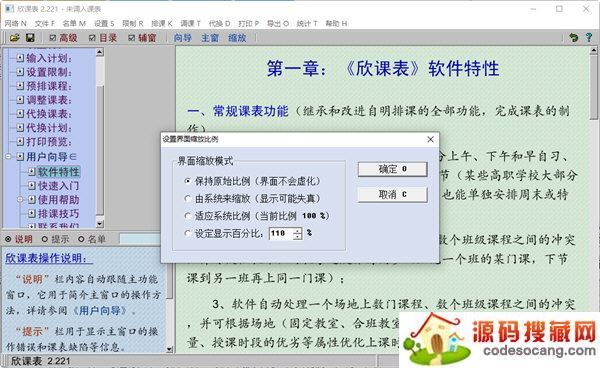600x368 pixels.
Task: Open the 文件 F menu
Action: 45,23
